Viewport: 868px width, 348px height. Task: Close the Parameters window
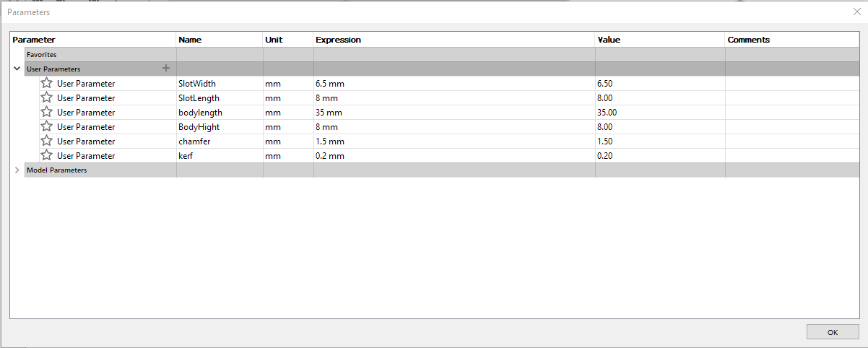coord(856,12)
